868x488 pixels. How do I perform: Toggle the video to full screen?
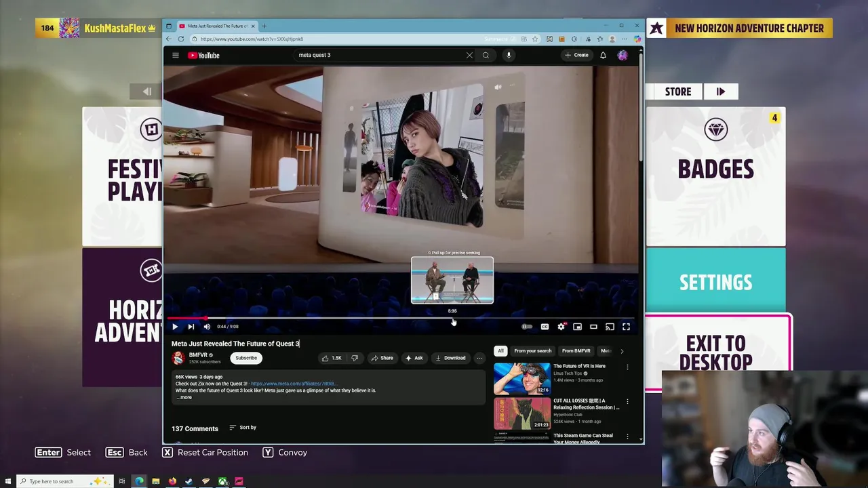click(x=626, y=327)
